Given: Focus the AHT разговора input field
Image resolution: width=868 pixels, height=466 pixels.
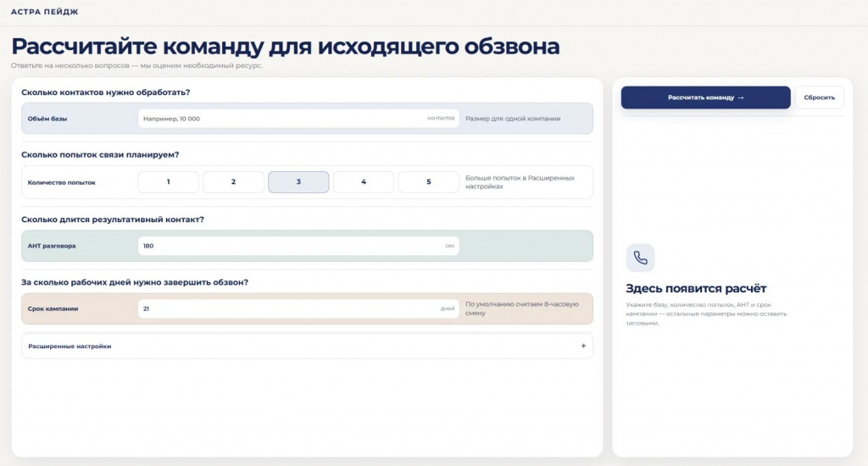Looking at the screenshot, I should coord(298,246).
